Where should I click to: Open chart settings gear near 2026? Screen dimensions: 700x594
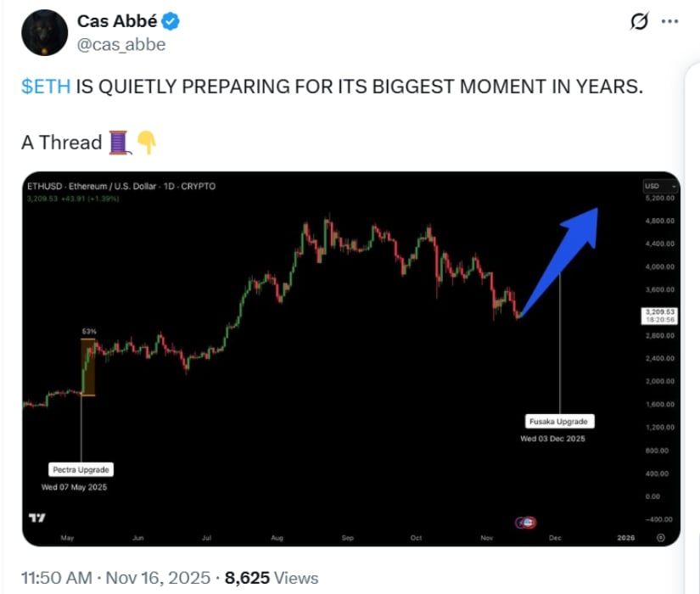[661, 537]
